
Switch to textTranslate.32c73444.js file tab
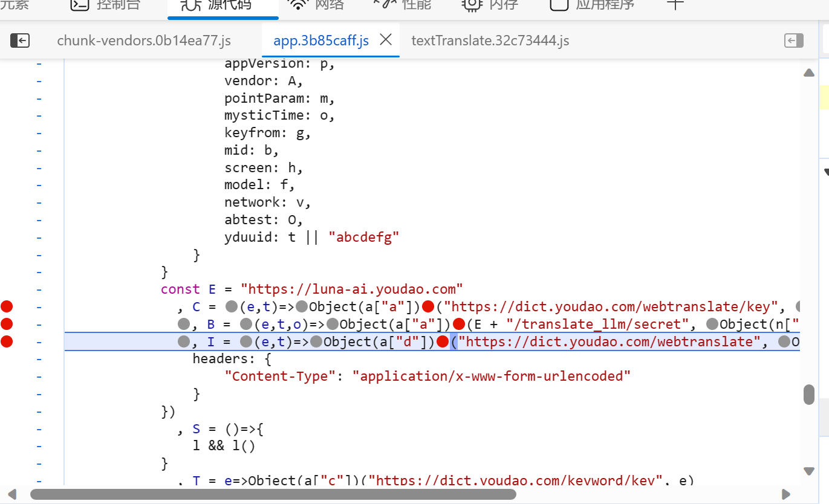490,40
